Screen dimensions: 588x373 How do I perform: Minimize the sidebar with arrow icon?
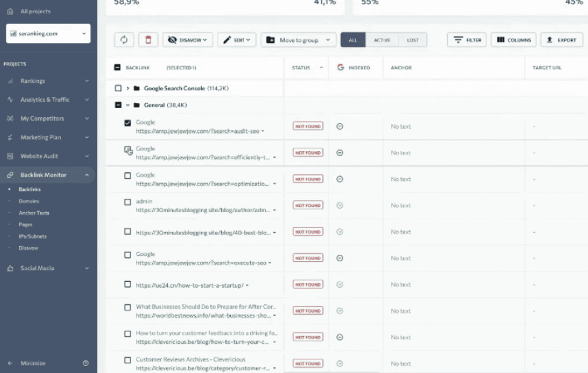click(10, 363)
